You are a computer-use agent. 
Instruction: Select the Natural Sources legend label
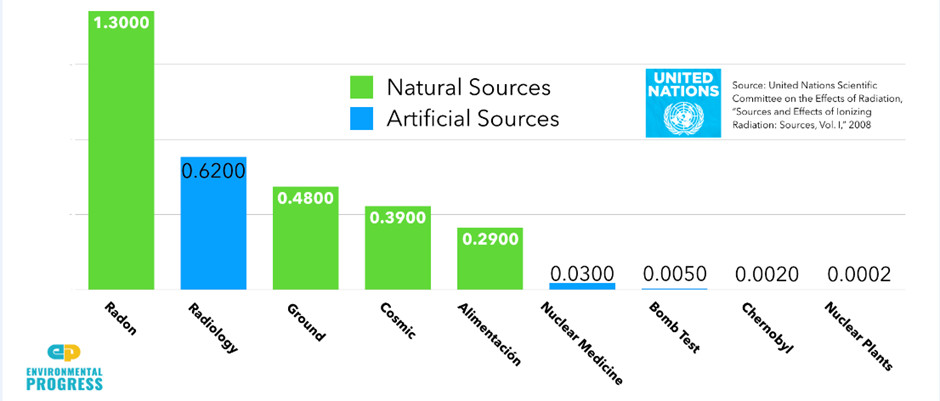[468, 87]
